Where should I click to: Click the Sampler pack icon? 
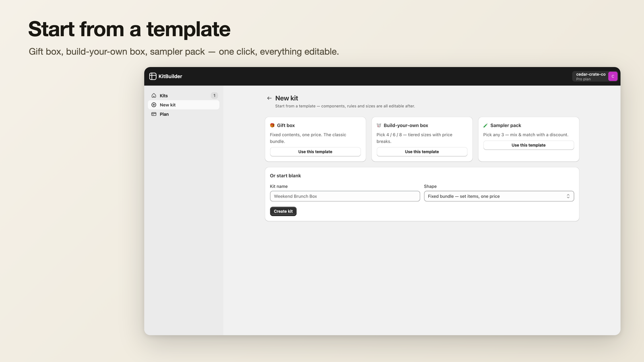click(x=485, y=125)
